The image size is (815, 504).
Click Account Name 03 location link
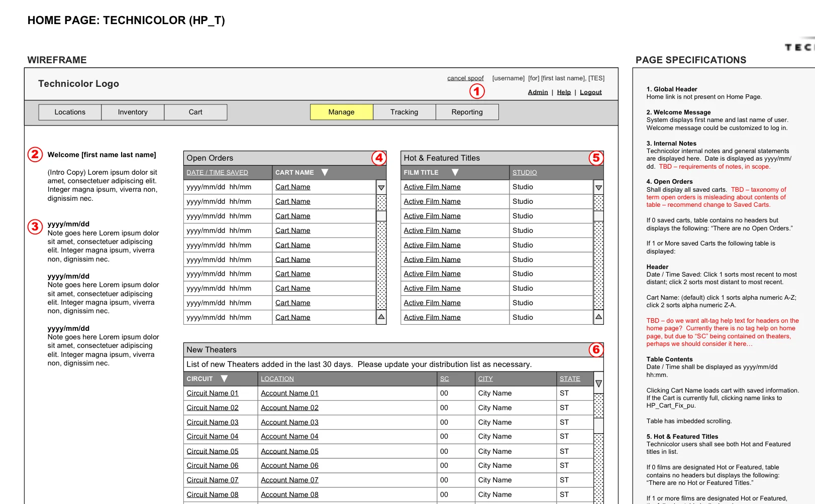[x=289, y=422]
